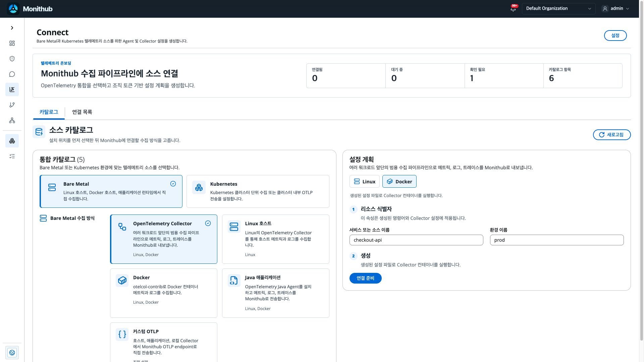Click the 통합 카탈로그 (5) heading

(x=62, y=160)
